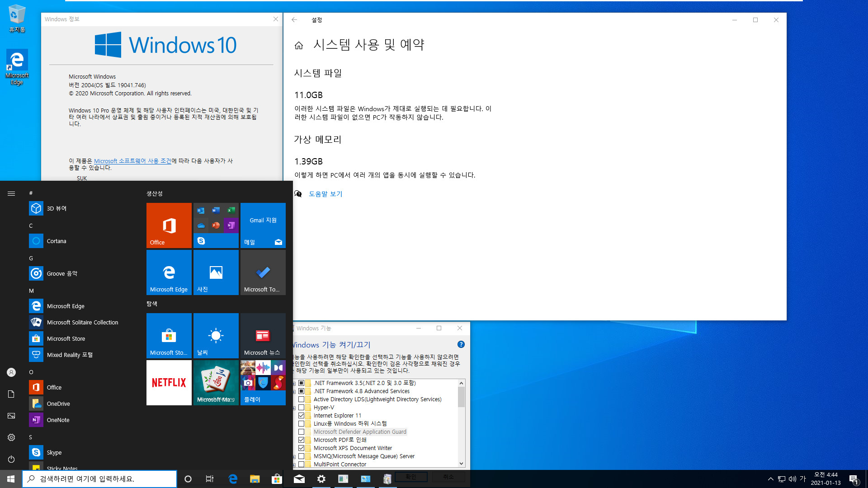Jump to letter O app group header

31,372
